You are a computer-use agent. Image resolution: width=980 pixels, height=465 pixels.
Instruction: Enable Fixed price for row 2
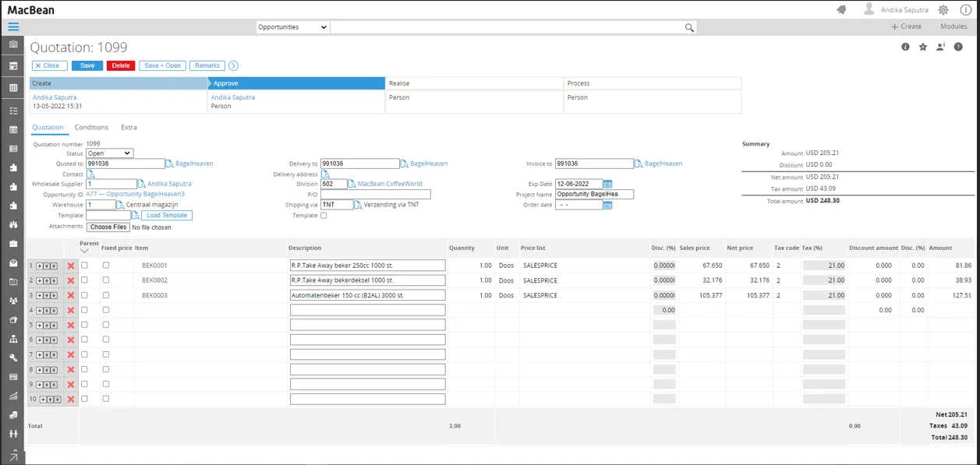point(106,280)
